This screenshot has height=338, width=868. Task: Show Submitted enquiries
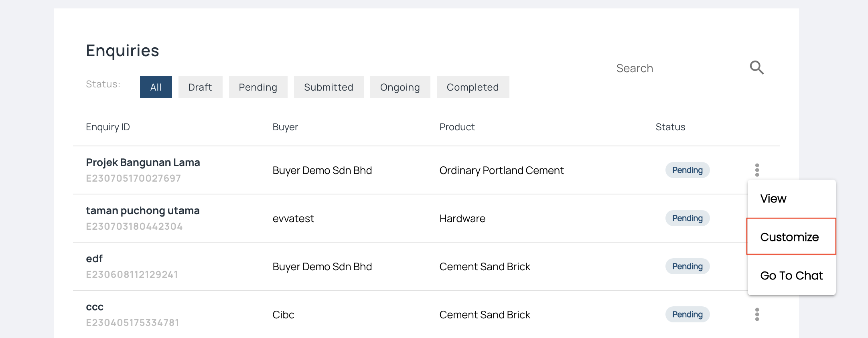click(329, 87)
